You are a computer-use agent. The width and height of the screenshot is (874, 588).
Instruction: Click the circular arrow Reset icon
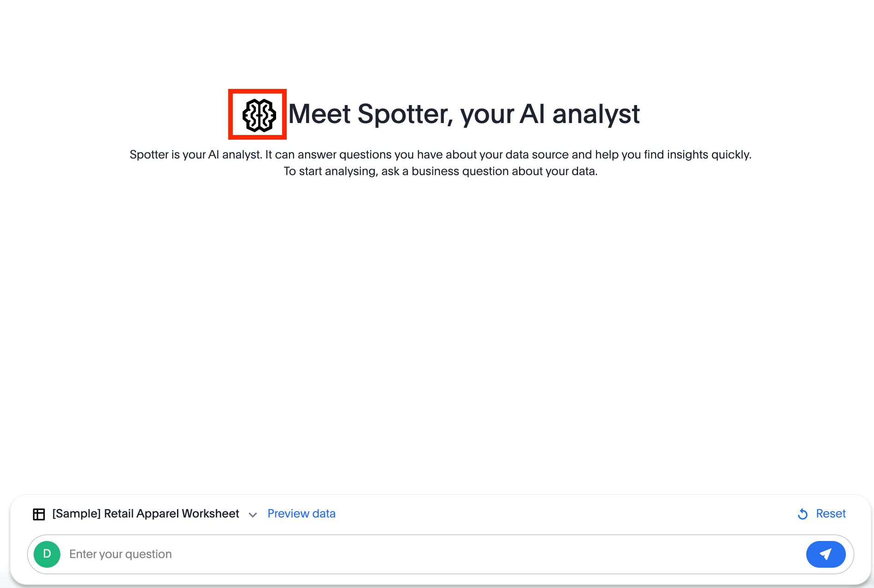pyautogui.click(x=803, y=514)
